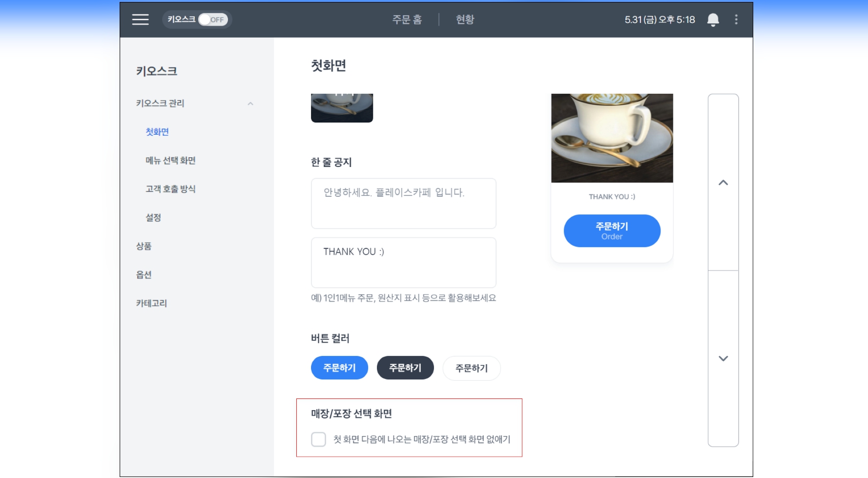Open the hamburger menu
Screen dimensions: 868x478
[140, 20]
